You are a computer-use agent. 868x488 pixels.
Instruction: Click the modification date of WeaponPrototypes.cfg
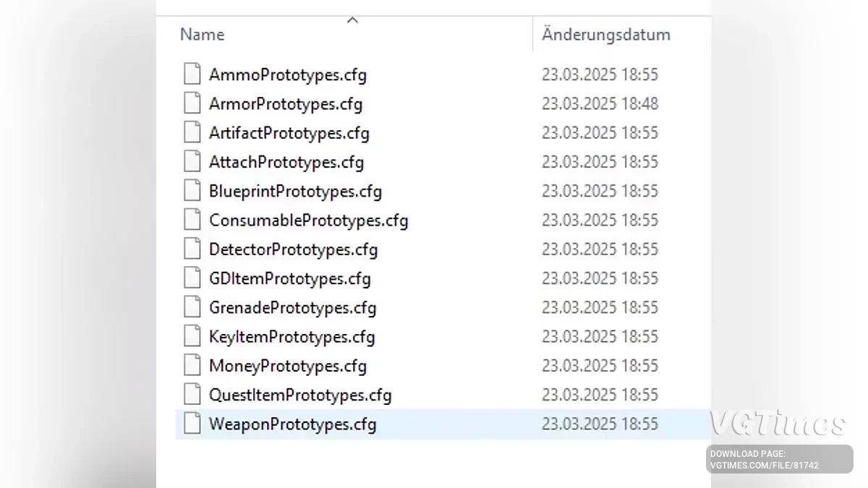[x=600, y=424]
